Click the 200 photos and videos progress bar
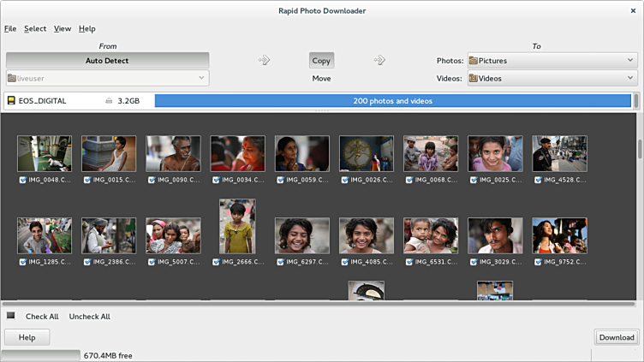Image resolution: width=644 pixels, height=362 pixels. [x=392, y=101]
